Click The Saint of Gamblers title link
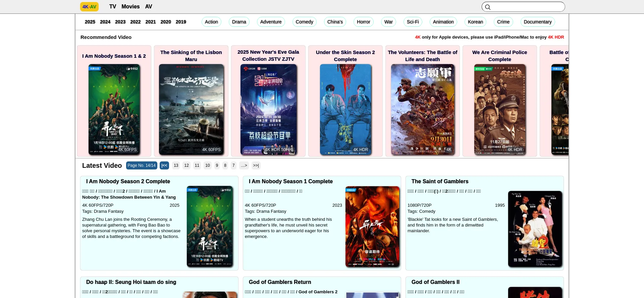The height and width of the screenshot is (298, 644). [440, 182]
